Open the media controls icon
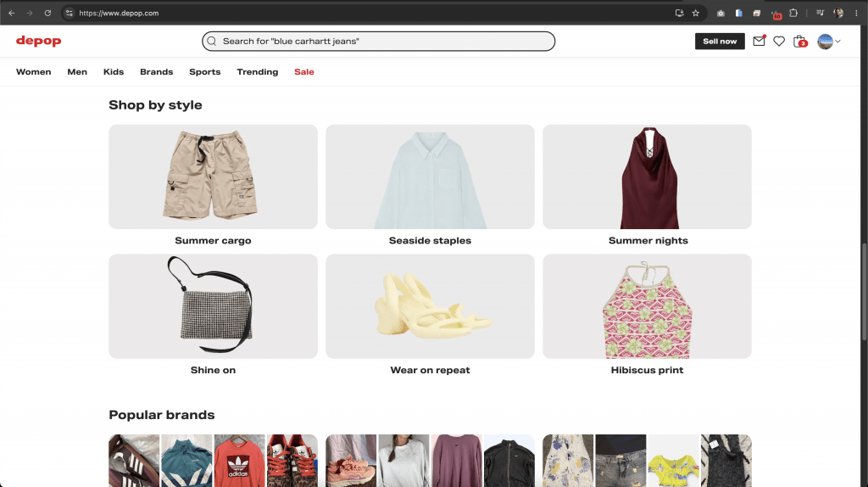868x487 pixels. pos(821,13)
